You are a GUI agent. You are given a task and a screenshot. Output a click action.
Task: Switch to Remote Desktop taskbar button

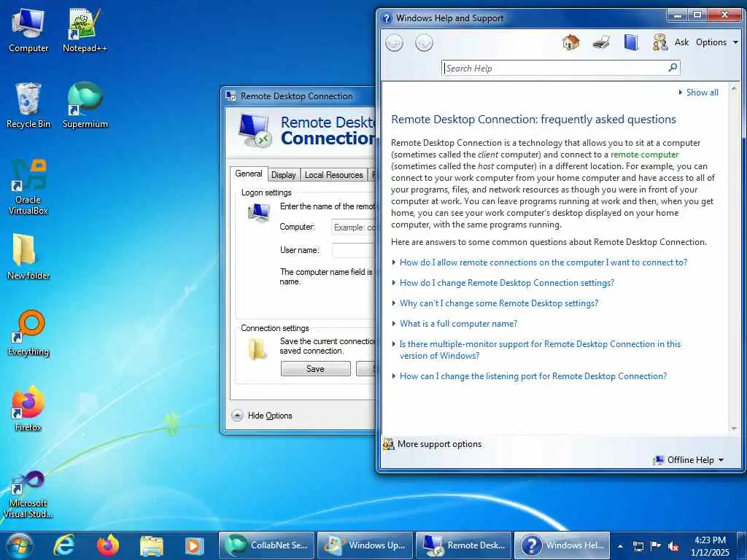pos(463,545)
